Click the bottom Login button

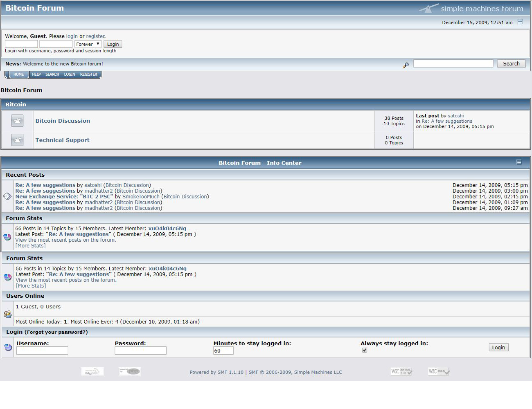[x=498, y=347]
